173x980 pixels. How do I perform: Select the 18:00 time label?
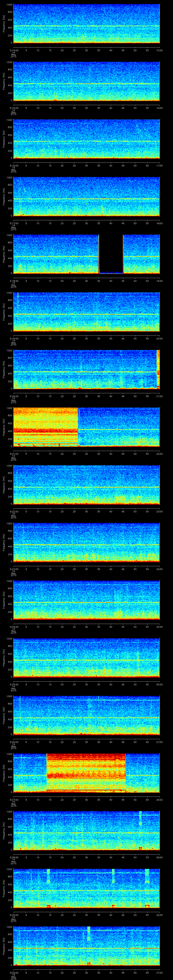(x=159, y=223)
